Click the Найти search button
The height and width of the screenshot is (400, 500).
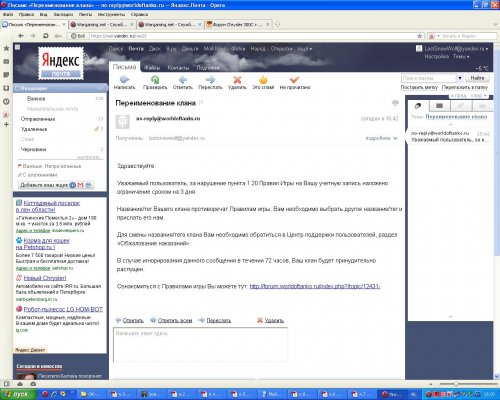[x=477, y=78]
